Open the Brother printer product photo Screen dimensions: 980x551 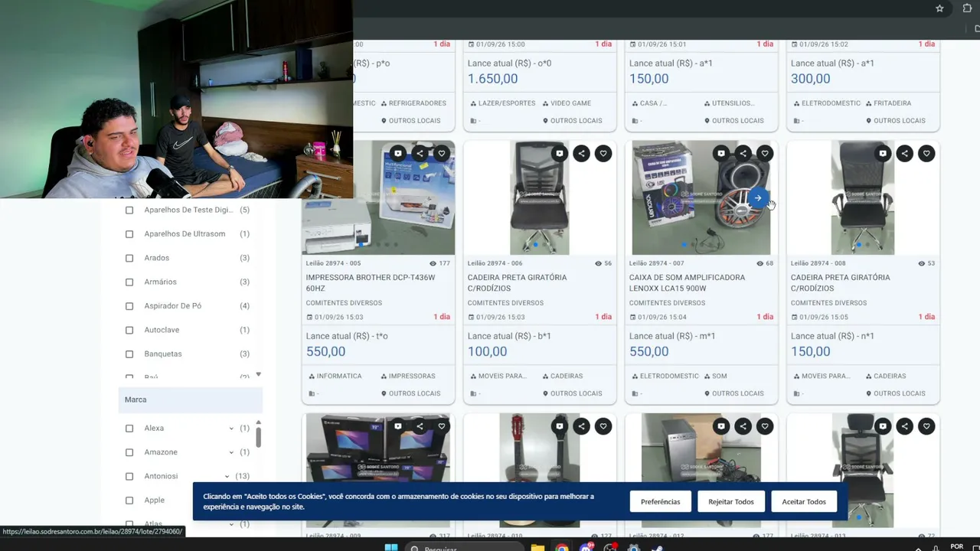[378, 197]
